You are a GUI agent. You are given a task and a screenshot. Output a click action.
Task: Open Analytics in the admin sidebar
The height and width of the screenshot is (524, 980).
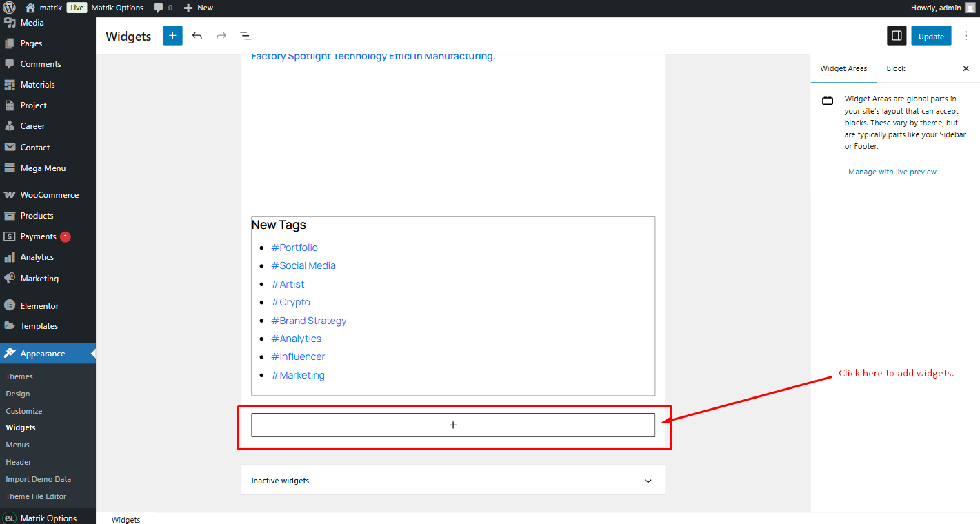[48, 257]
